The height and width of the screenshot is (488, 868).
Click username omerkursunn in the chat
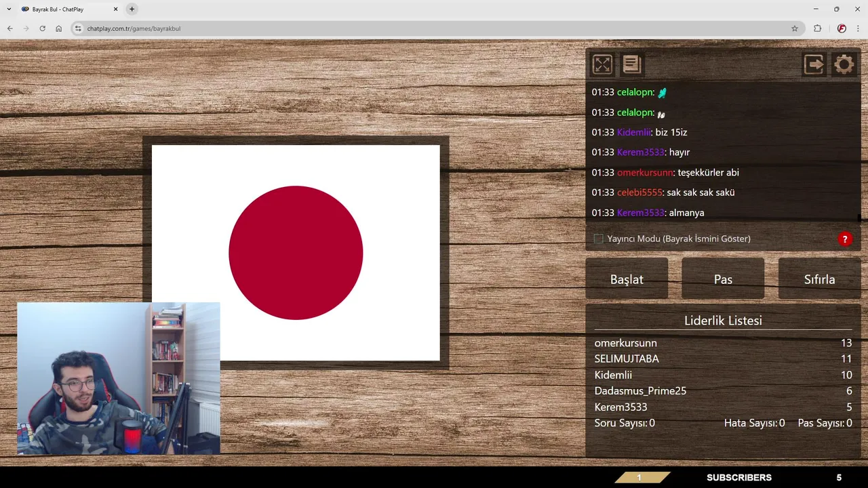[645, 172]
